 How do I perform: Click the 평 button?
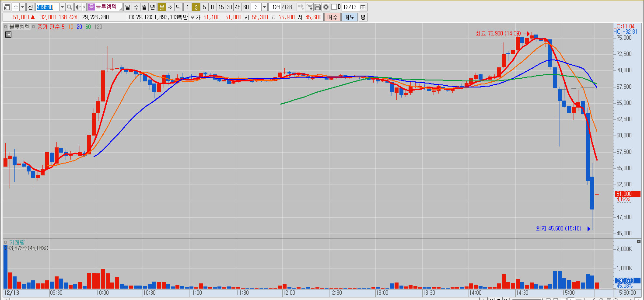coord(363,17)
